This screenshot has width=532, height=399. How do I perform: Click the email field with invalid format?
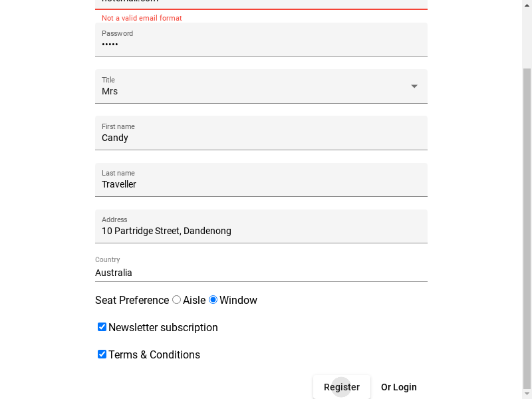[x=261, y=4]
